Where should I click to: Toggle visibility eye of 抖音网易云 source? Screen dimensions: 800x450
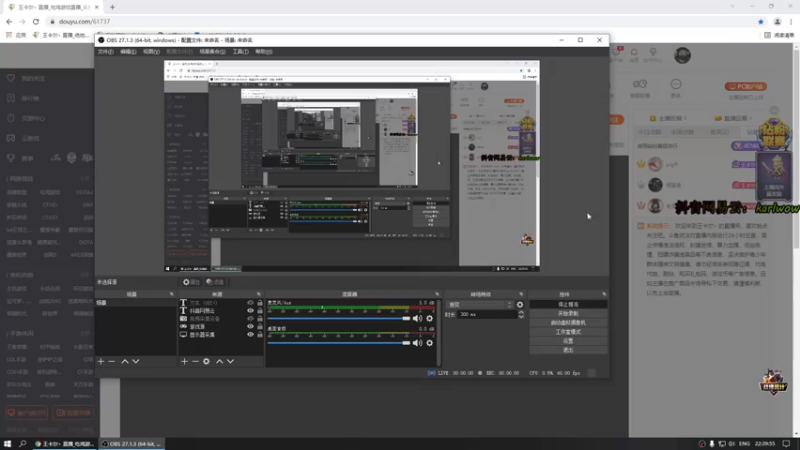pos(251,310)
